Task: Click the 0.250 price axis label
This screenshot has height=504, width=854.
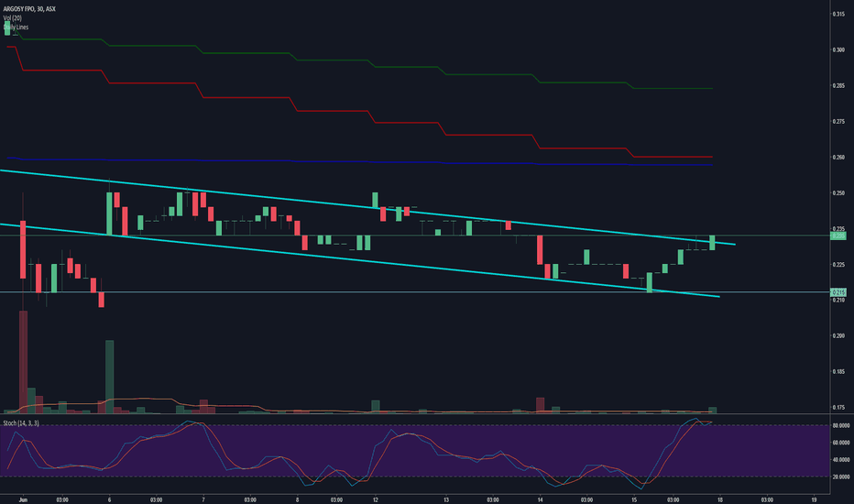Action: (x=838, y=192)
